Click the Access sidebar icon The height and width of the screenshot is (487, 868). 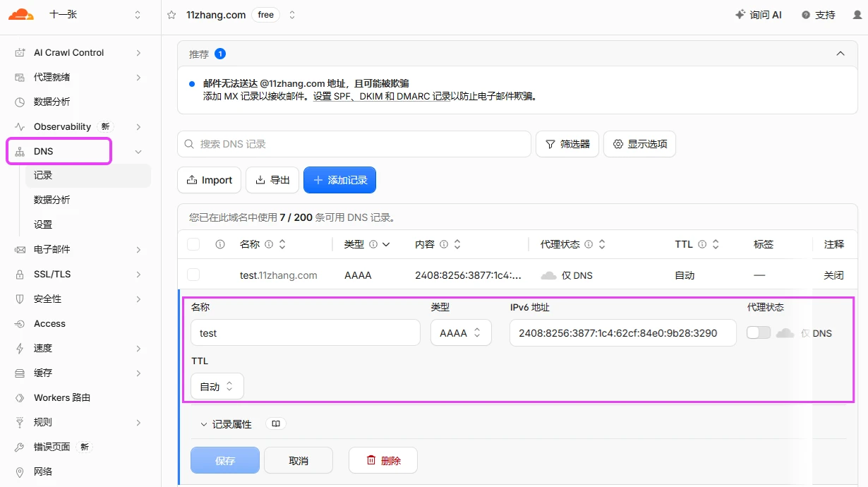pyautogui.click(x=20, y=324)
